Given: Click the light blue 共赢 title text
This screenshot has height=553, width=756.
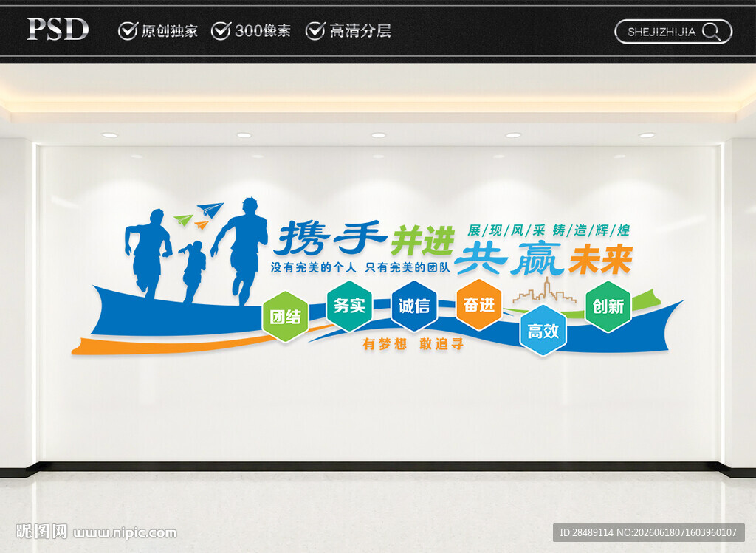Looking at the screenshot, I should tap(509, 258).
